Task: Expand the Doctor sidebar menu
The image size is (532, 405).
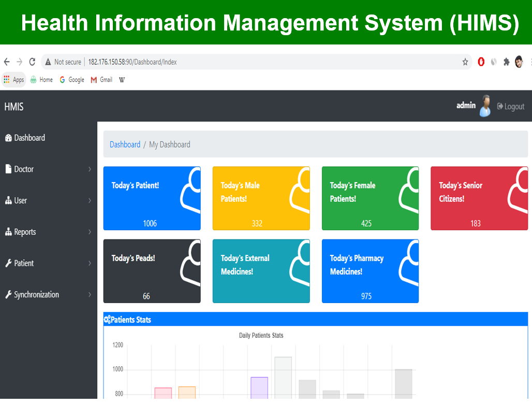Action: point(24,169)
